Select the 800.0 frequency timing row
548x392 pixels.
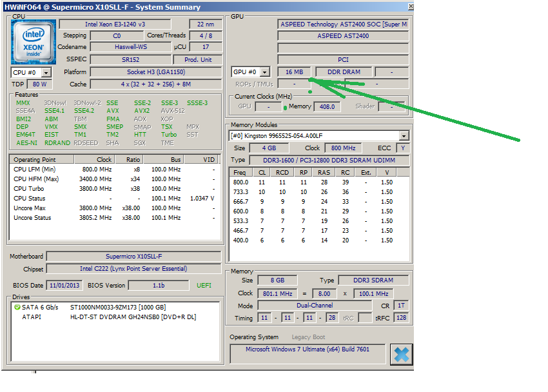click(318, 182)
